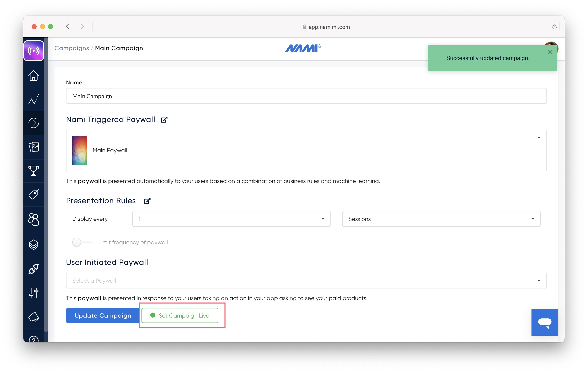The width and height of the screenshot is (588, 373).
Task: Open the analytics line chart icon
Action: [x=34, y=99]
